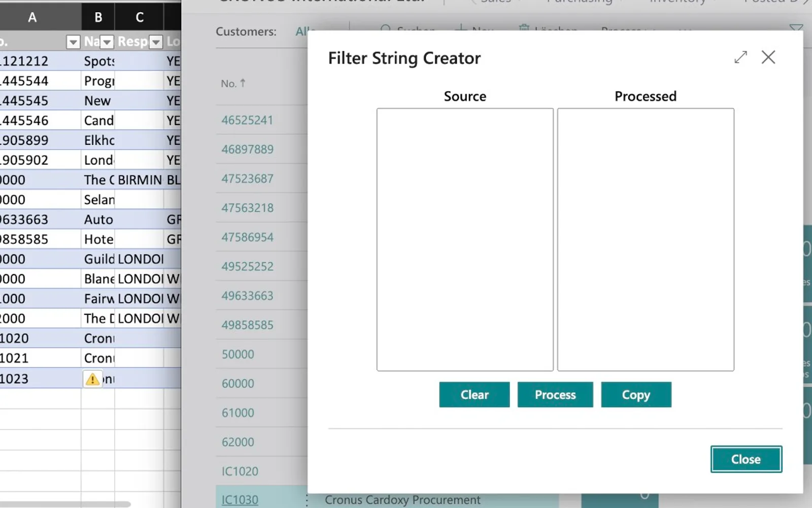Click the Excel cell containing 'Cand'

(x=98, y=120)
